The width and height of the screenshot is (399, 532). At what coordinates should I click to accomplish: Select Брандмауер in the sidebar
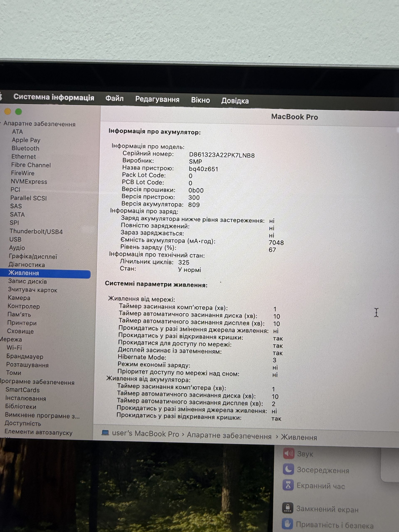point(25,356)
